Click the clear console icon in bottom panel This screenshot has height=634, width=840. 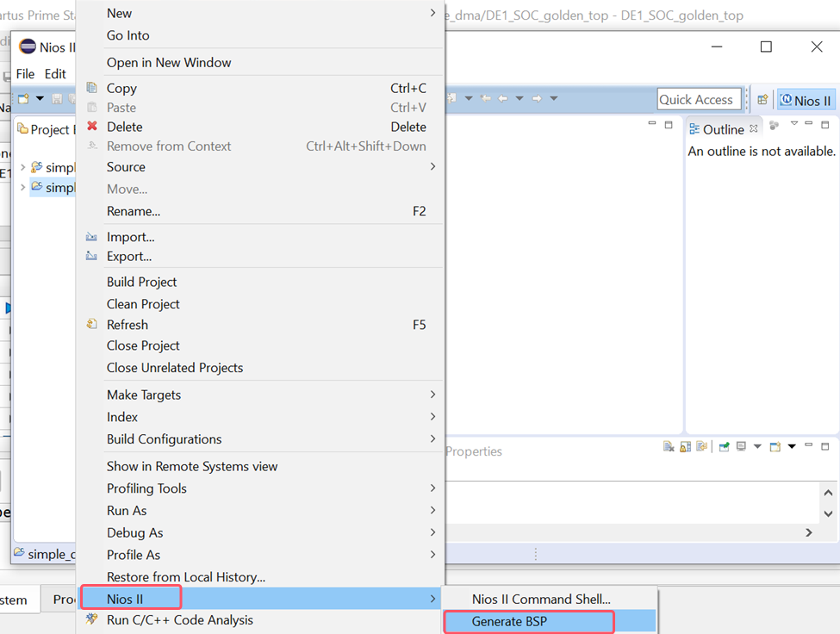click(x=668, y=446)
